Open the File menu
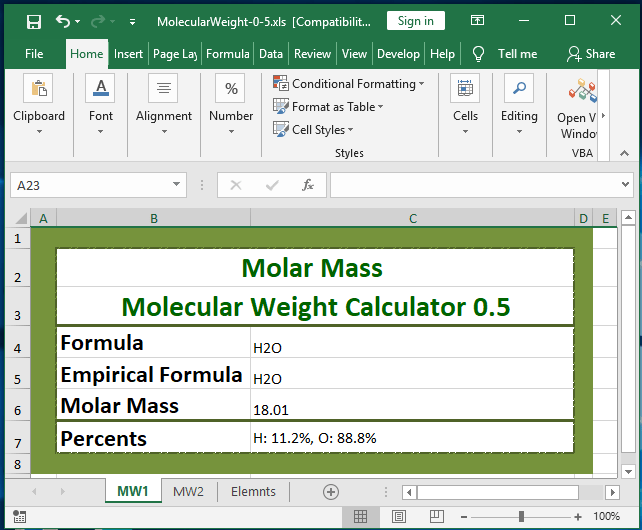 point(34,54)
